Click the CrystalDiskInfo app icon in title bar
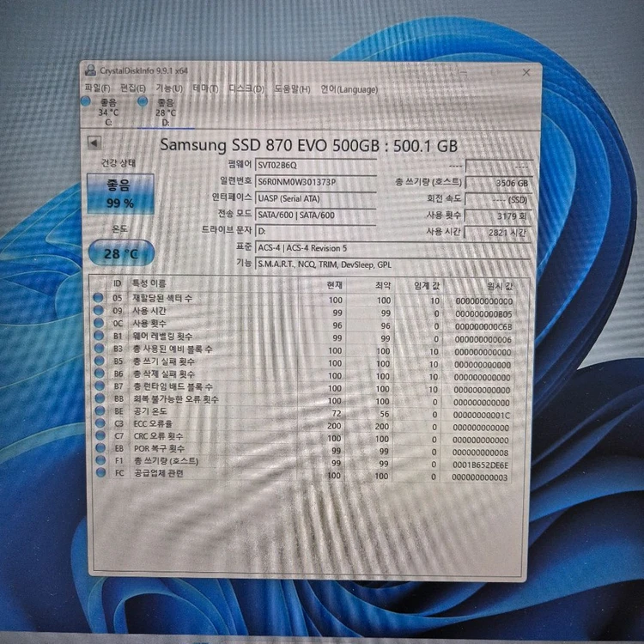Image resolution: width=644 pixels, height=644 pixels. pos(90,70)
